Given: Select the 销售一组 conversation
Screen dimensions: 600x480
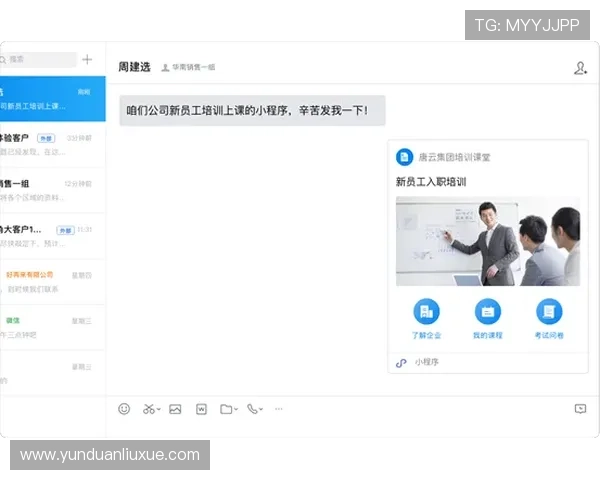Looking at the screenshot, I should 53,190.
